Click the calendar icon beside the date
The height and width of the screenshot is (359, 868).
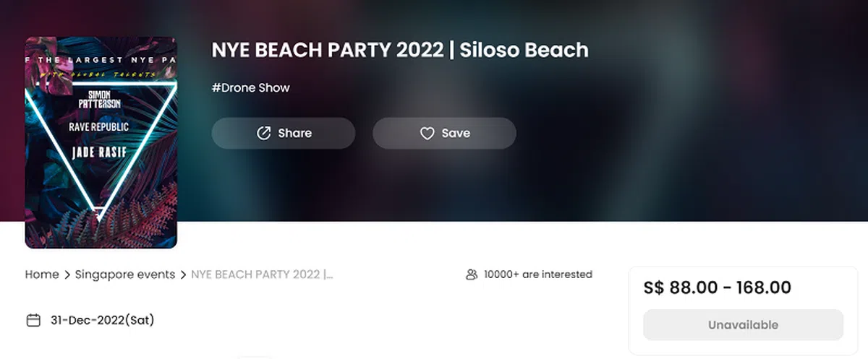(33, 320)
